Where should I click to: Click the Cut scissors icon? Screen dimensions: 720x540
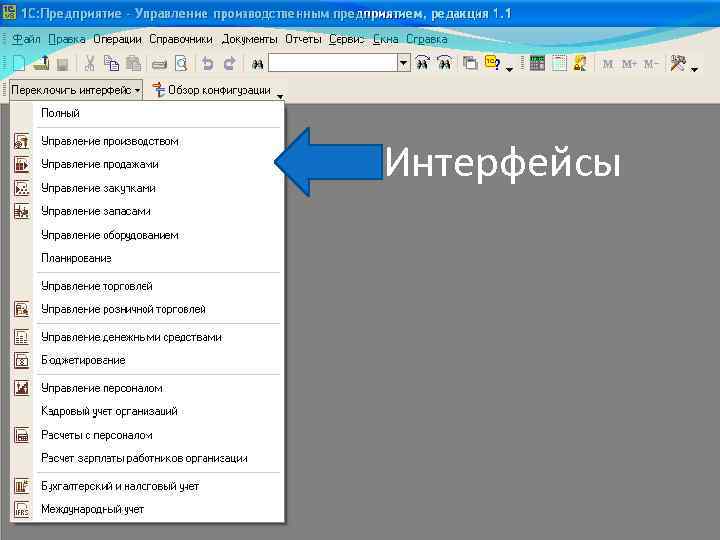point(90,63)
